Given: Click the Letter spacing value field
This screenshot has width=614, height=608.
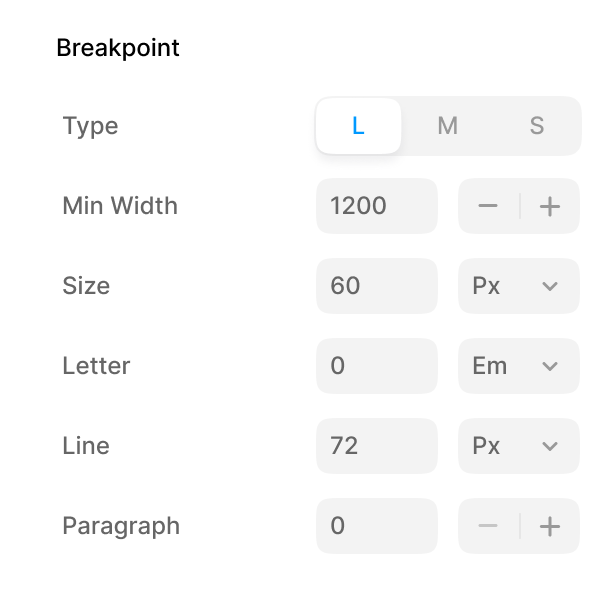Looking at the screenshot, I should tap(376, 366).
